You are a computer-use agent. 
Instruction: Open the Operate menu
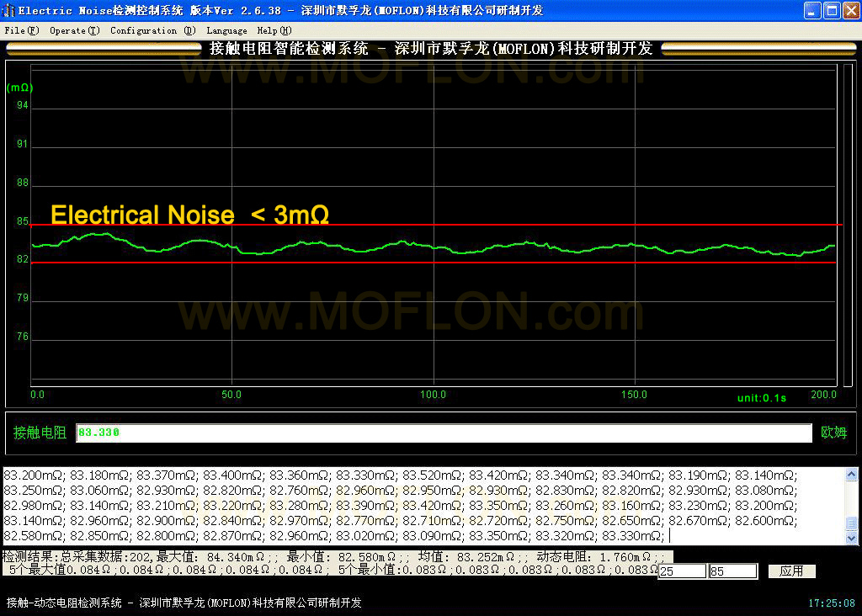pos(75,31)
